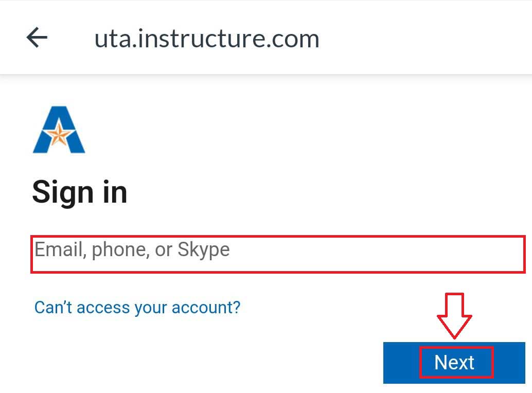Click the uta.instructure.com page title
The width and height of the screenshot is (532, 393).
pyautogui.click(x=206, y=39)
